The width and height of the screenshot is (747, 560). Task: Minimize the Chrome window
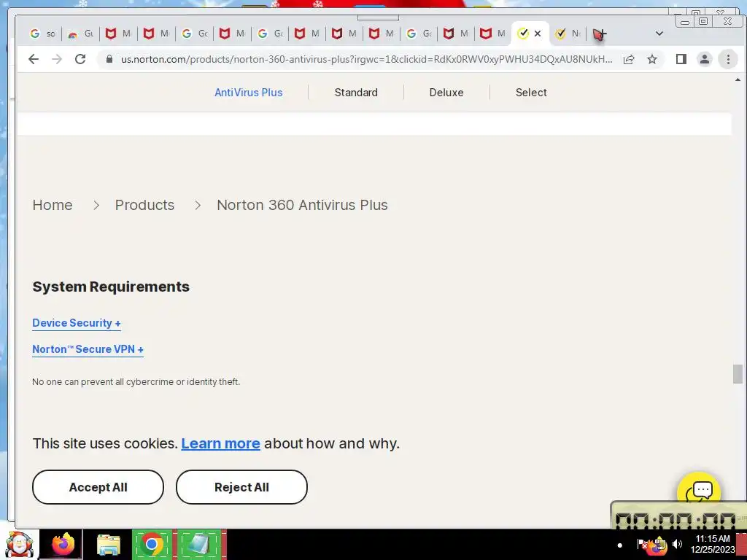[685, 23]
